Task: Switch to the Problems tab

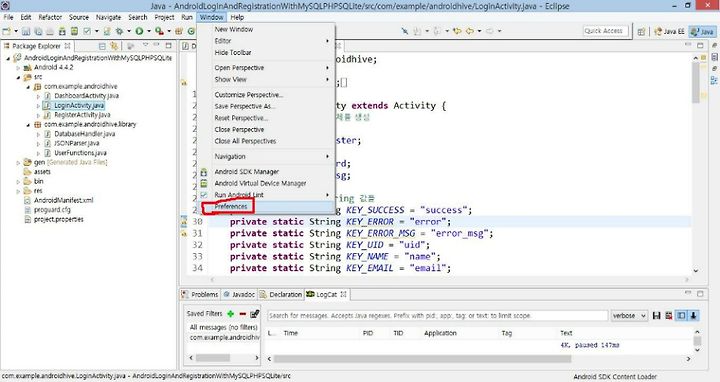Action: point(200,294)
